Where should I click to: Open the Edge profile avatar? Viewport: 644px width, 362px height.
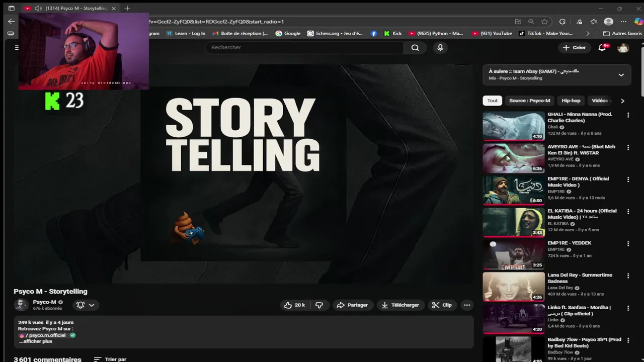coord(609,22)
